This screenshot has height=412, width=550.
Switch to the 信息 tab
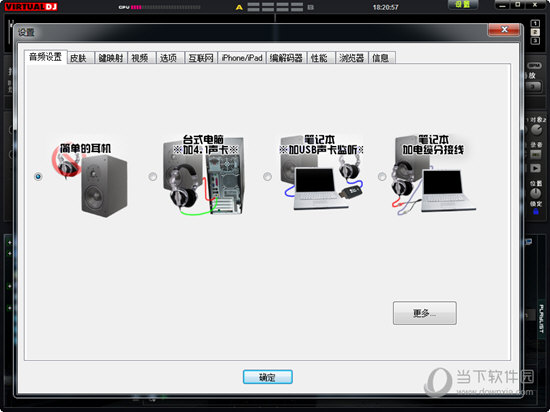382,58
